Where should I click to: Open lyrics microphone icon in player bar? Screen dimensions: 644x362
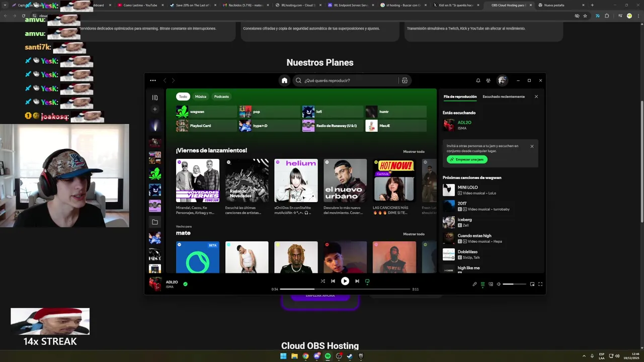tap(474, 284)
